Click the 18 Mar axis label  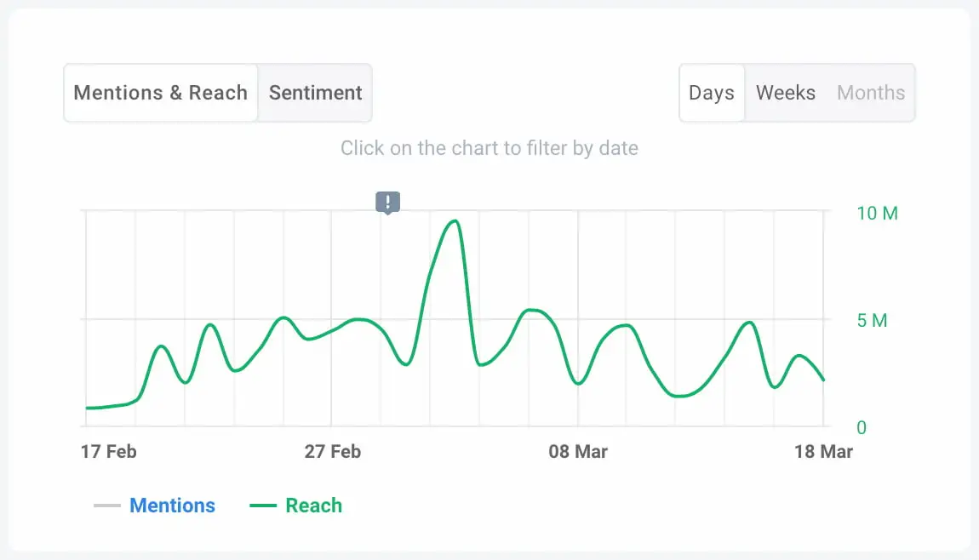[x=822, y=452]
